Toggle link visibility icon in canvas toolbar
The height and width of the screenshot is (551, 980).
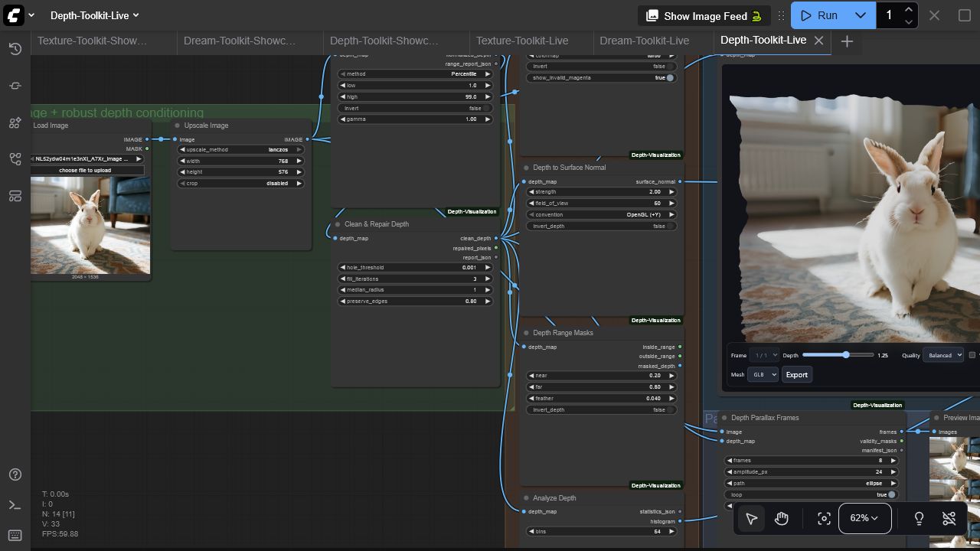tap(949, 518)
